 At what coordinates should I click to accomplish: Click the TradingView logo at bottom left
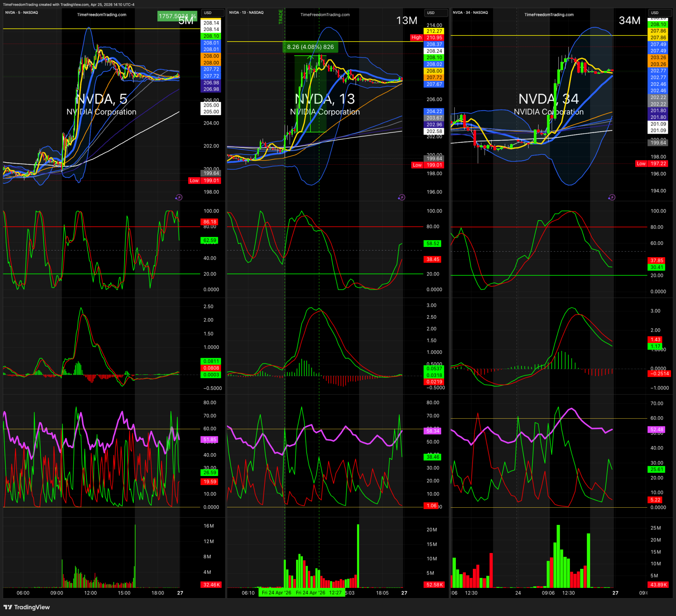pyautogui.click(x=27, y=607)
